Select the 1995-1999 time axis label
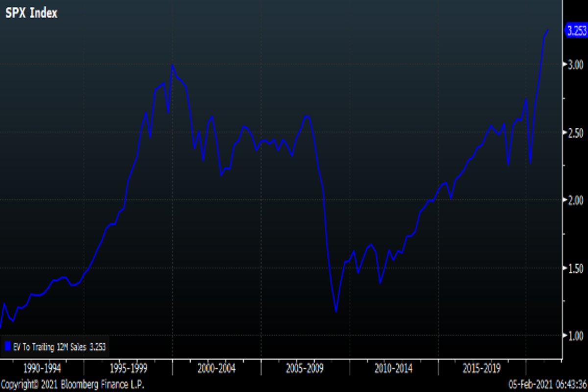 pyautogui.click(x=128, y=367)
